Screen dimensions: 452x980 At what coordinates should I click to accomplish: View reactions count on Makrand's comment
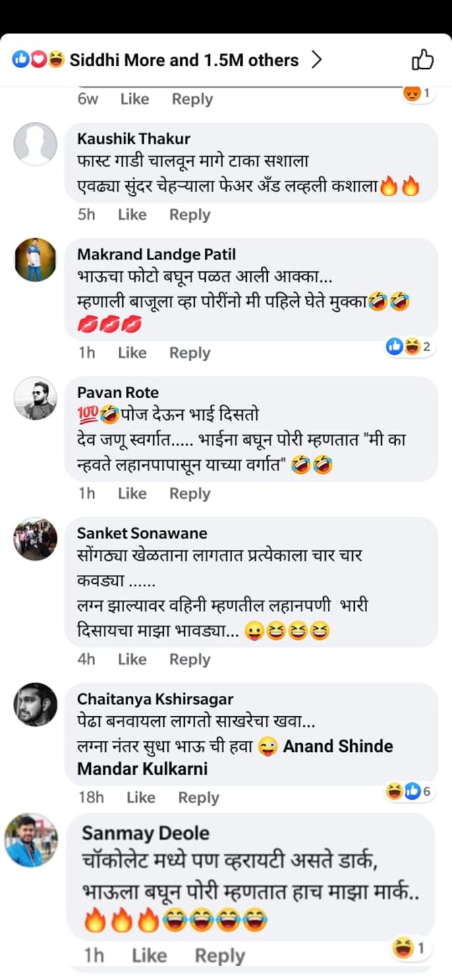408,347
